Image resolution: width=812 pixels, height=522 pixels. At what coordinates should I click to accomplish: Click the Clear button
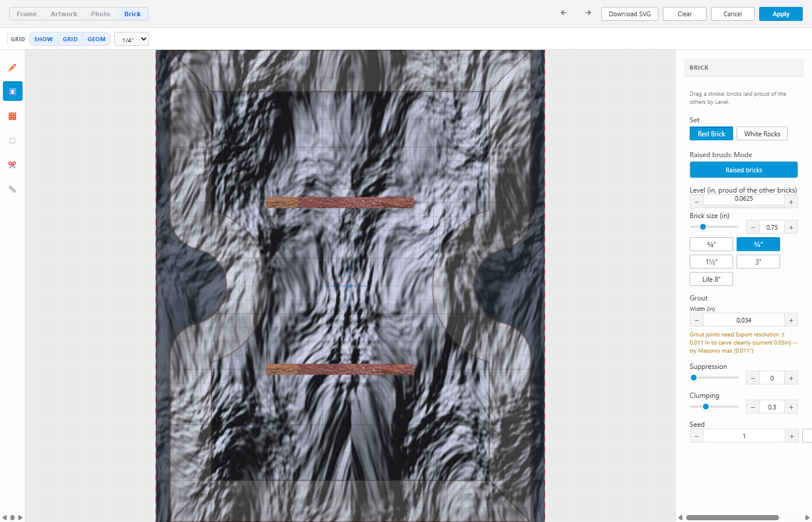684,14
